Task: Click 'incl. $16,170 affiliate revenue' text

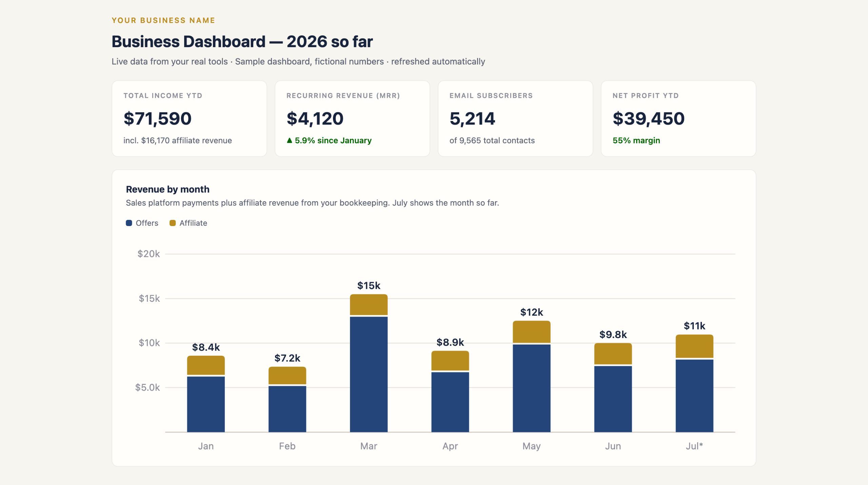Action: point(178,141)
